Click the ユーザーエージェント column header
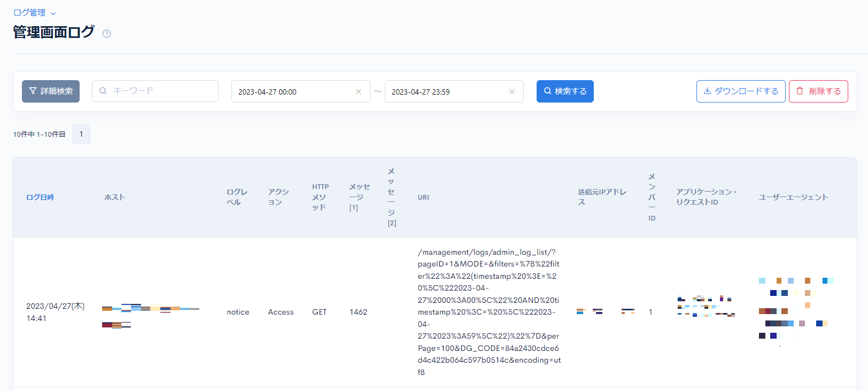 (x=793, y=197)
